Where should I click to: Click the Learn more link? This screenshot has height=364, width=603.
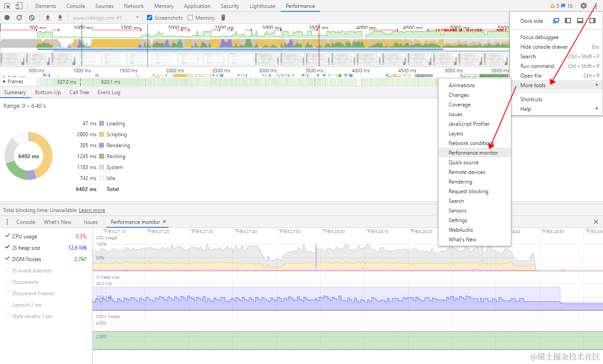92,210
